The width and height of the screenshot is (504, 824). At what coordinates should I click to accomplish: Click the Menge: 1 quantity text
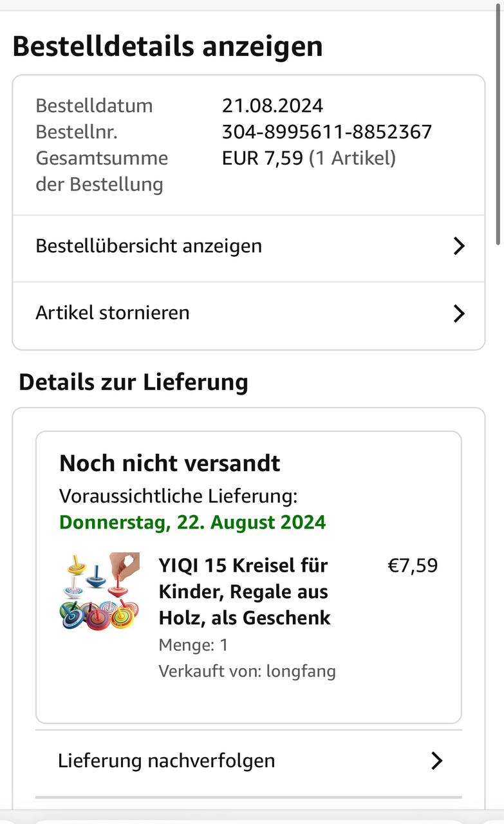pos(193,645)
